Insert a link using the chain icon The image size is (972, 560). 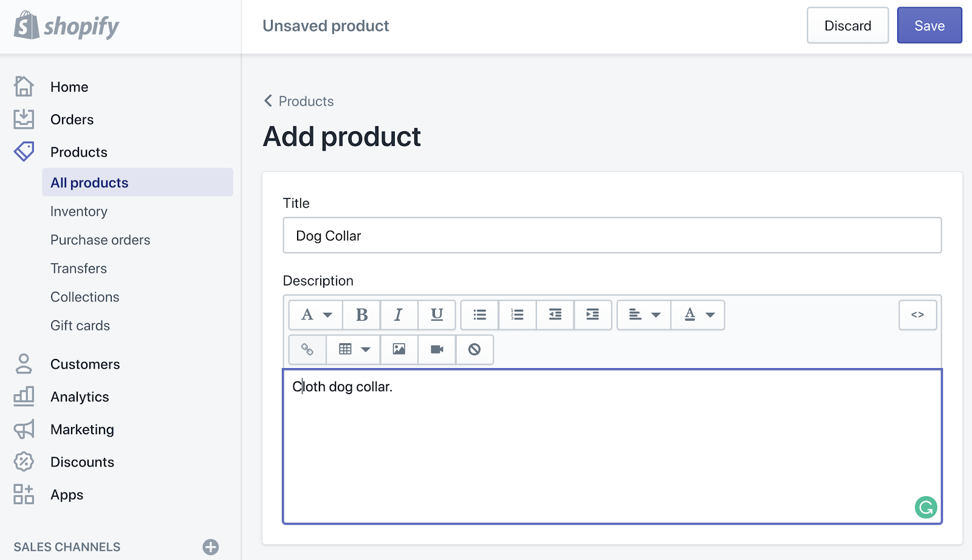pos(307,349)
